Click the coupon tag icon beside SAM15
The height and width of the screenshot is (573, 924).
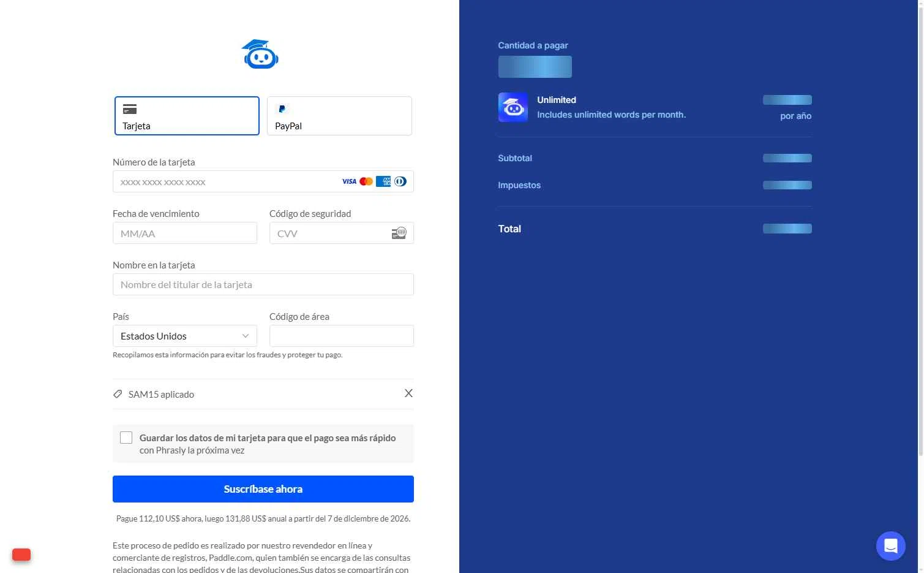pos(118,394)
